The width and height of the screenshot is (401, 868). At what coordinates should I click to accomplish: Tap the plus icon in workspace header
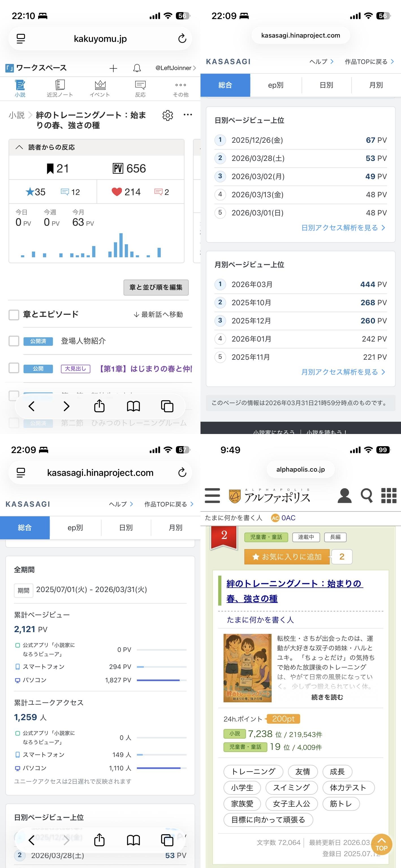pyautogui.click(x=113, y=68)
